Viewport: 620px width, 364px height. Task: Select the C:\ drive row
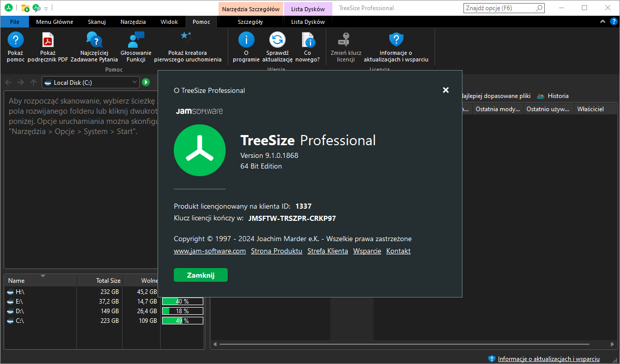pos(104,321)
